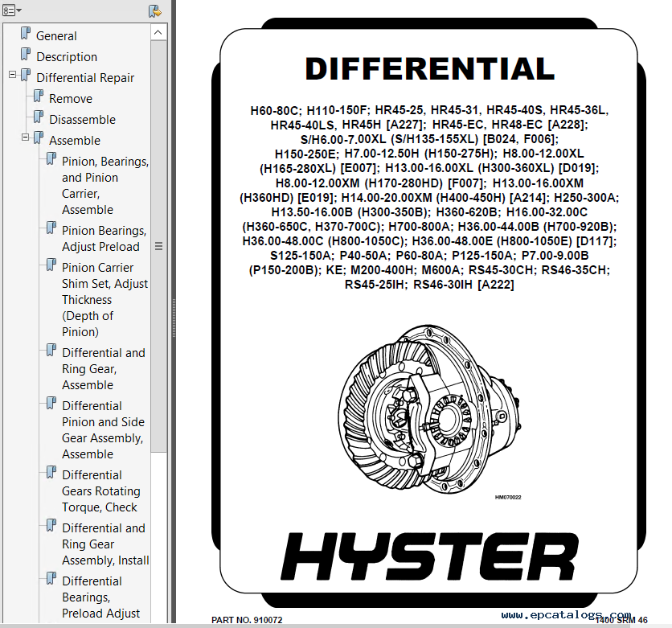Collapse the Assemble tree node

[25, 138]
